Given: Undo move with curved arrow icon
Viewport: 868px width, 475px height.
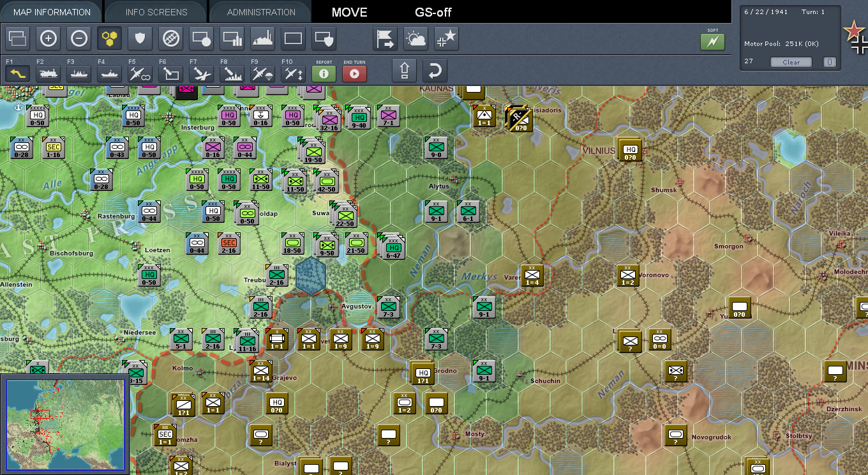Looking at the screenshot, I should [x=435, y=70].
